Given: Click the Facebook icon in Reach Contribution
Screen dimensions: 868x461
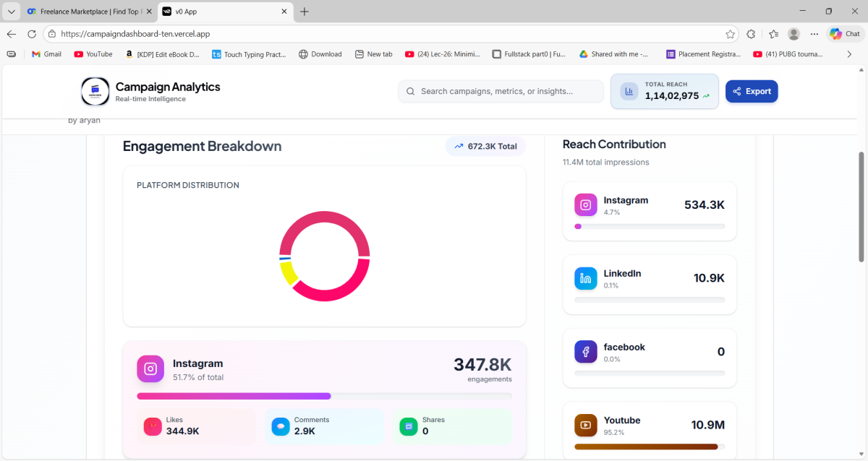Looking at the screenshot, I should [x=586, y=352].
